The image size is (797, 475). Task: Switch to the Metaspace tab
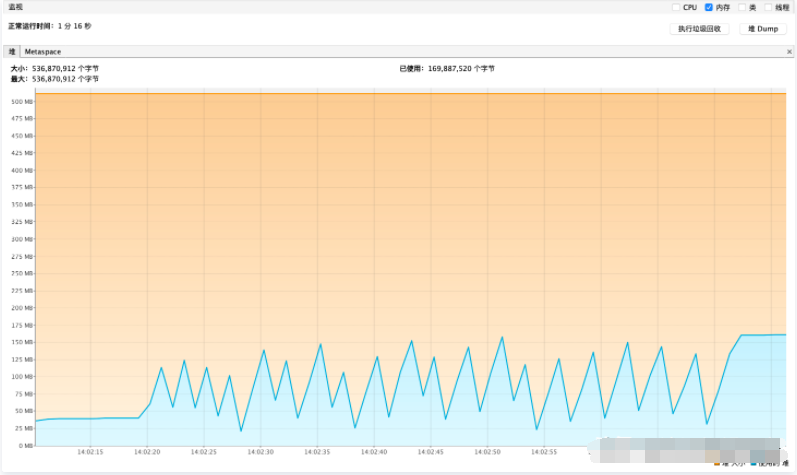click(x=43, y=51)
